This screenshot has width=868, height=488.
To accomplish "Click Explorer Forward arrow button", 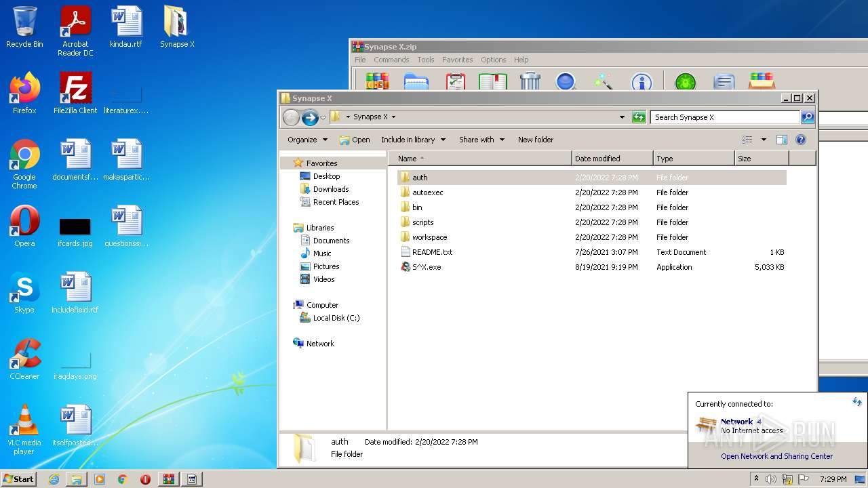I will (310, 117).
